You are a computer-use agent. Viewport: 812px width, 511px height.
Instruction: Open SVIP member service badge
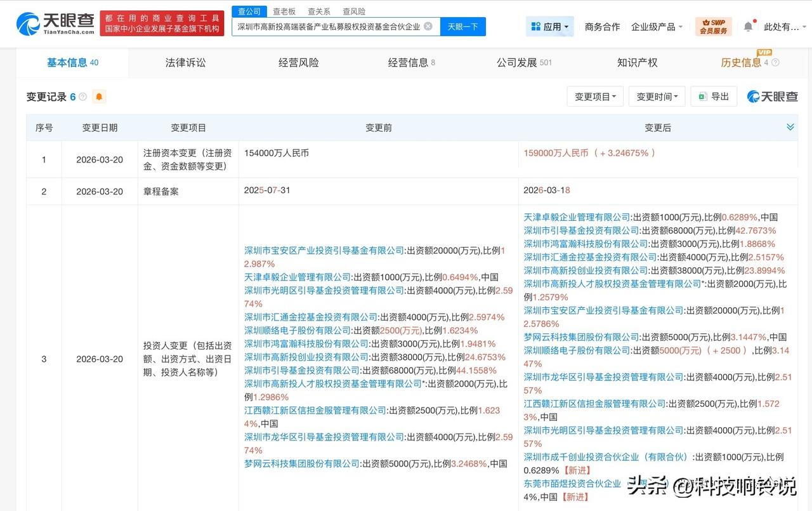(x=714, y=27)
